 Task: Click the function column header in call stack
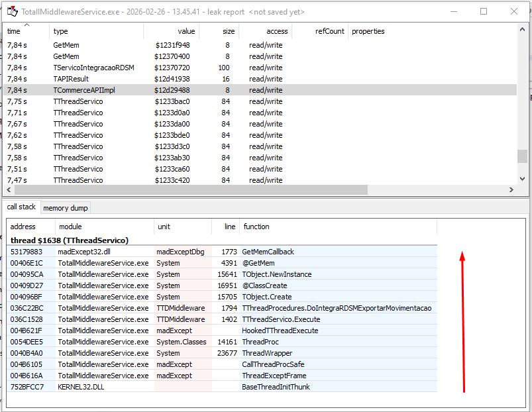pyautogui.click(x=339, y=227)
